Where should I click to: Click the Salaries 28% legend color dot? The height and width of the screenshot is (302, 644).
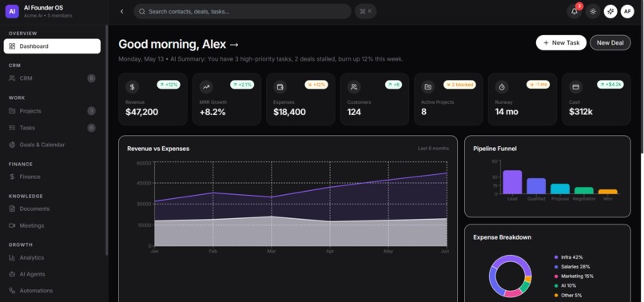point(556,267)
